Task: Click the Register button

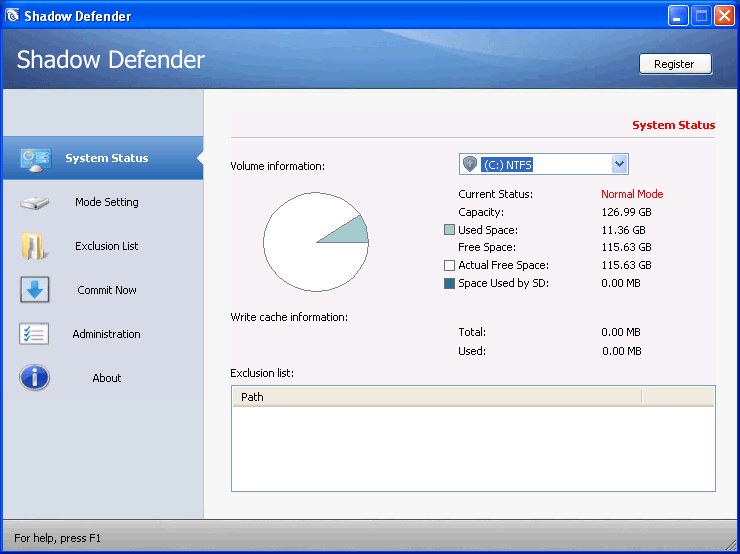Action: (675, 64)
